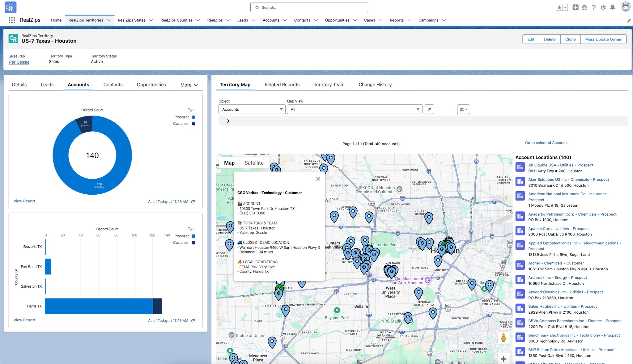633x364 pixels.
Task: Click the BBVA Compass account icon
Action: [x=520, y=323]
